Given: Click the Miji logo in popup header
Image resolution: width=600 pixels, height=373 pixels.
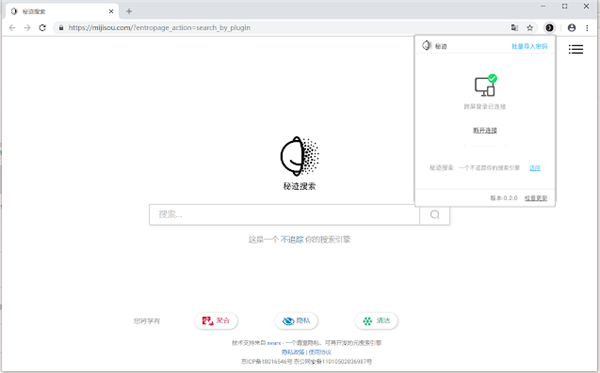Looking at the screenshot, I should point(427,46).
